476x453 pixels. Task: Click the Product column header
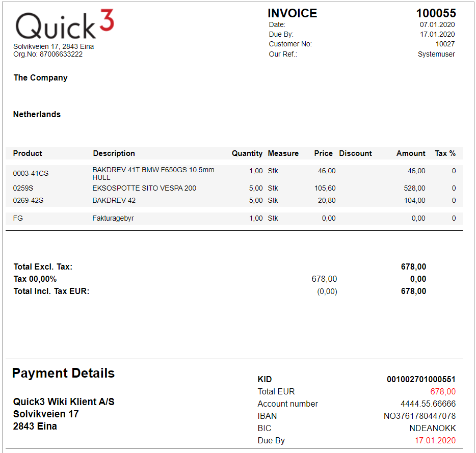point(28,153)
